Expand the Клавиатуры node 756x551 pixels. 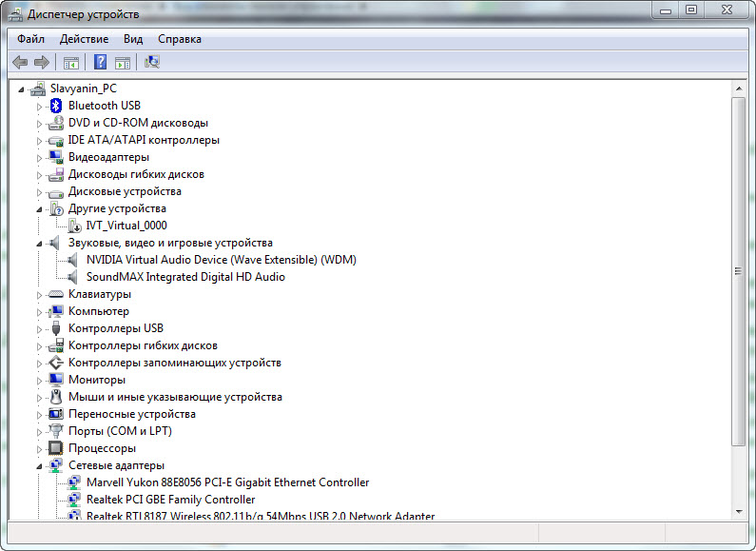(x=40, y=295)
